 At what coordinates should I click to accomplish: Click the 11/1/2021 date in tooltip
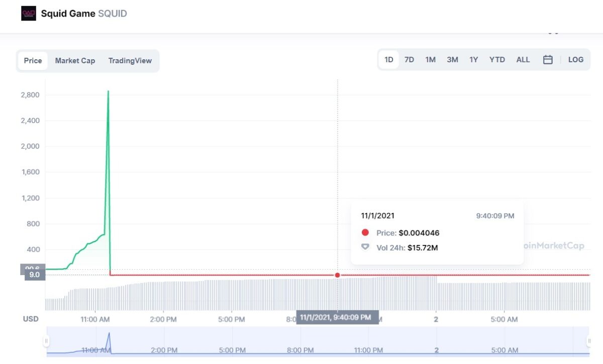(378, 216)
